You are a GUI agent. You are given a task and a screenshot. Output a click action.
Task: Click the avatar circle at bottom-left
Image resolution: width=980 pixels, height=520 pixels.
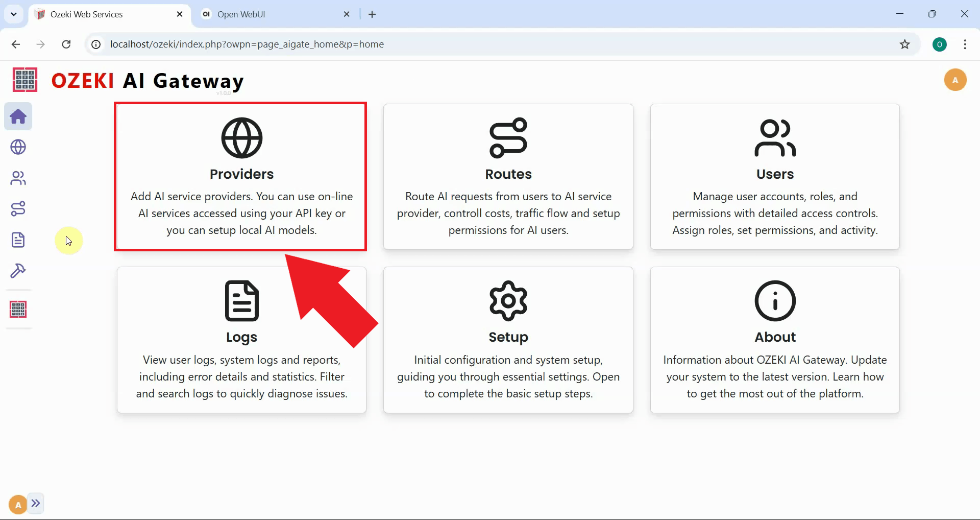click(17, 504)
